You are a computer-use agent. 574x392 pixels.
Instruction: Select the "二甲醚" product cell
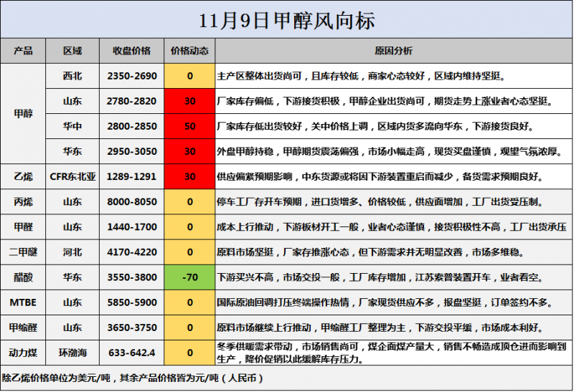(23, 252)
